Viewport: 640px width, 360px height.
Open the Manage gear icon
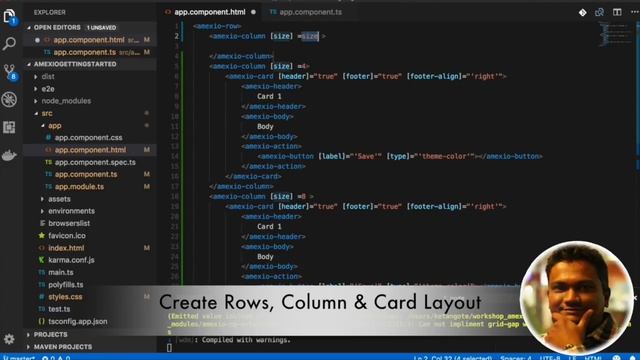(x=9, y=339)
